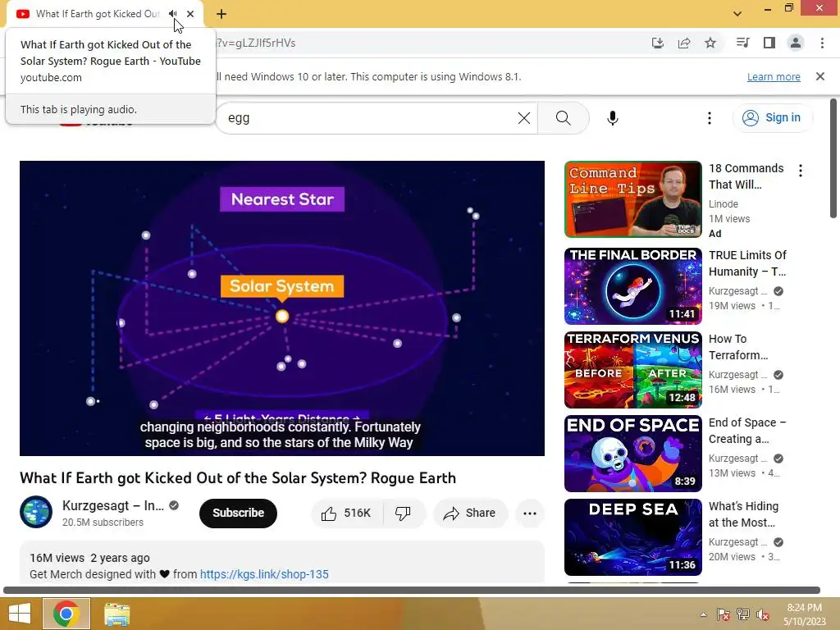840x630 pixels.
Task: Subscribe to the Kurzgesagt channel
Action: [x=238, y=514]
